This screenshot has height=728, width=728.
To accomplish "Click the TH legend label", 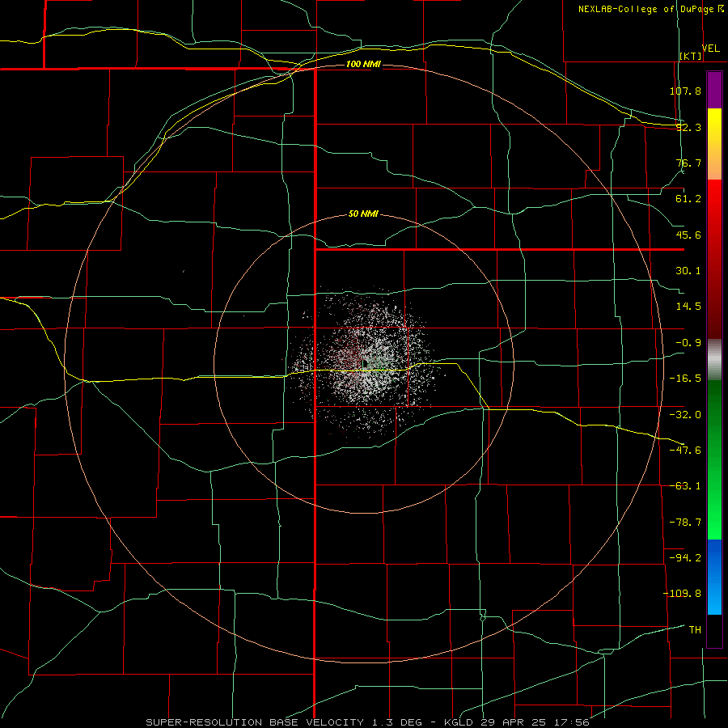I will click(695, 630).
